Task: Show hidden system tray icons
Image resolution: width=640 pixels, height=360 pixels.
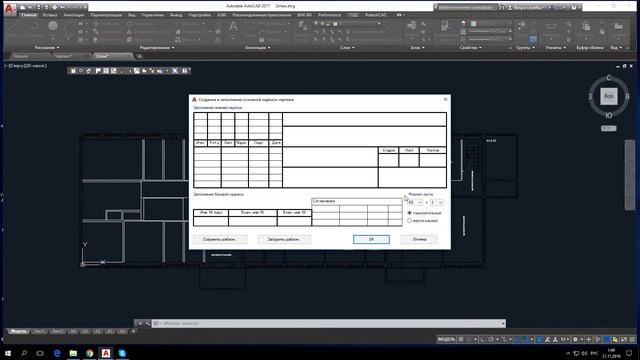Action: click(x=568, y=353)
